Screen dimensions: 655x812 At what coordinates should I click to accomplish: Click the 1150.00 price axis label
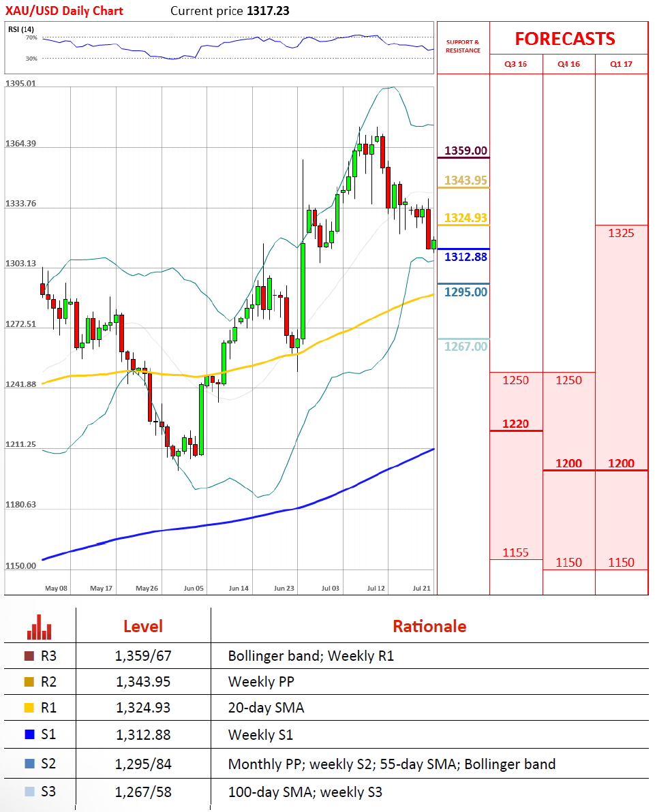click(x=20, y=565)
